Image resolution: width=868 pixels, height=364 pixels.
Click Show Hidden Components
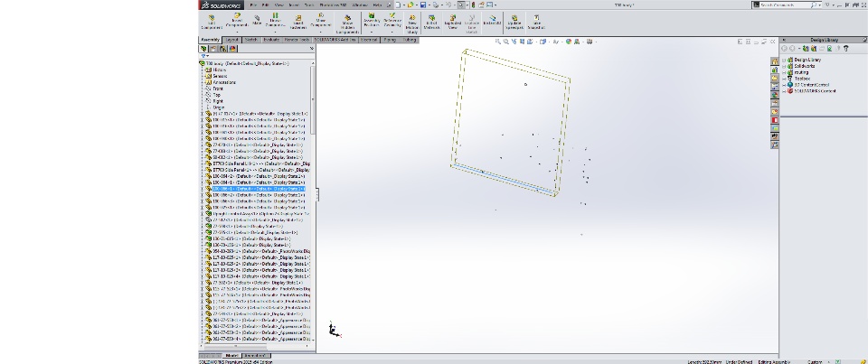(x=347, y=24)
